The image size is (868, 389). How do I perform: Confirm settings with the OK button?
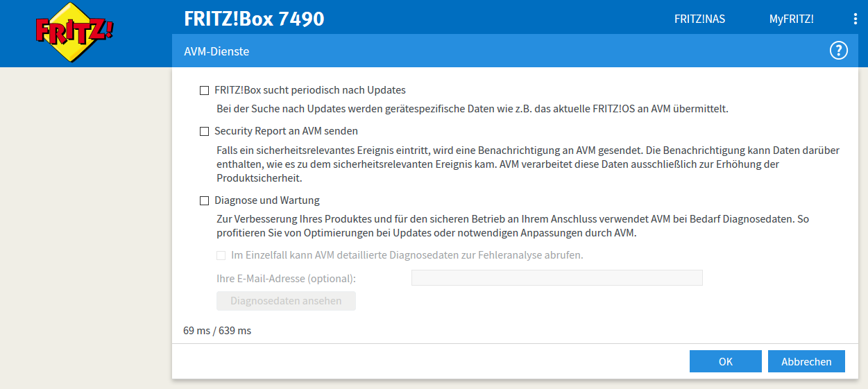coord(726,361)
